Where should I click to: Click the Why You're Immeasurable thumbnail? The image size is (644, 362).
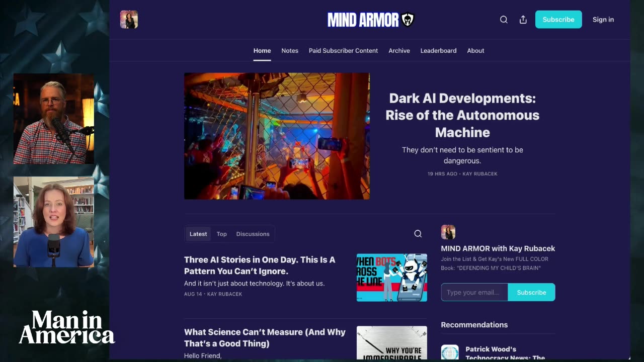[392, 343]
